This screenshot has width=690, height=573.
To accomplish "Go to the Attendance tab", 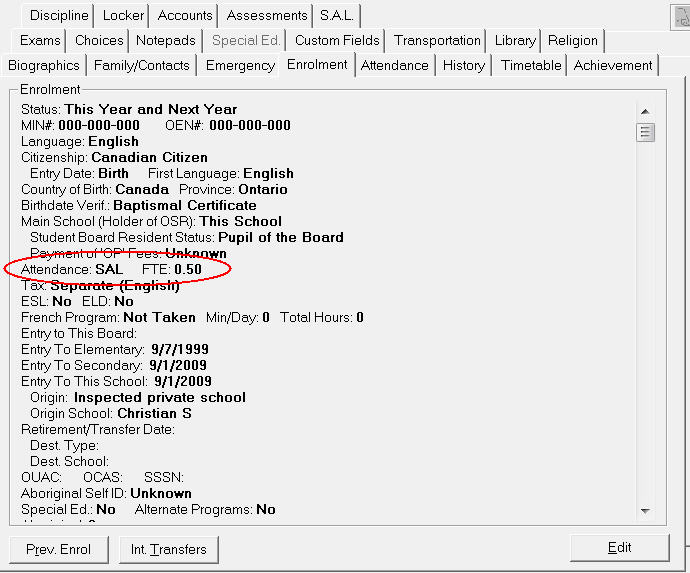I will tap(394, 65).
